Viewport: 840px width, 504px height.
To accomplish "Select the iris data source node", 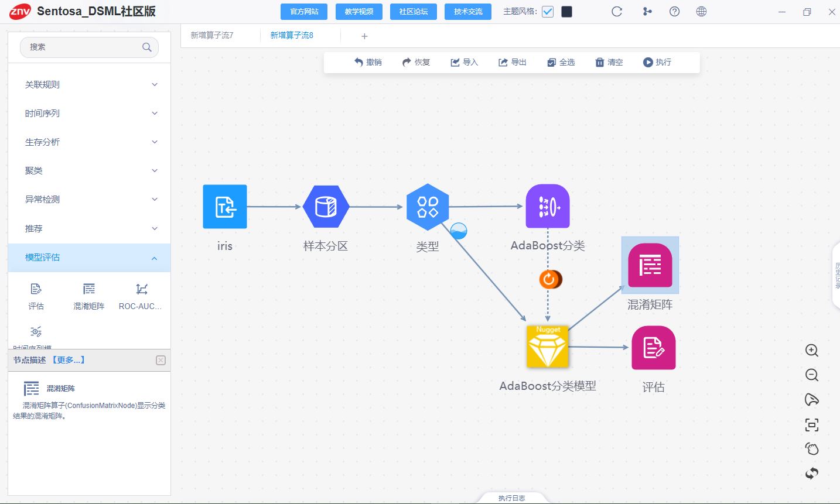I will pos(225,207).
